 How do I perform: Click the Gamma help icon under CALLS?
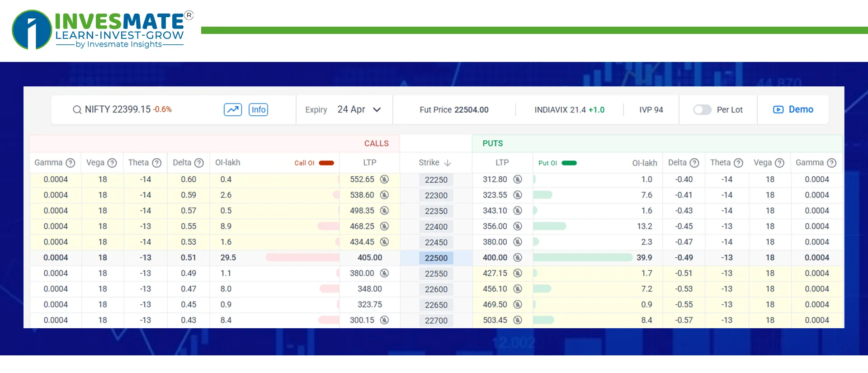pos(70,163)
